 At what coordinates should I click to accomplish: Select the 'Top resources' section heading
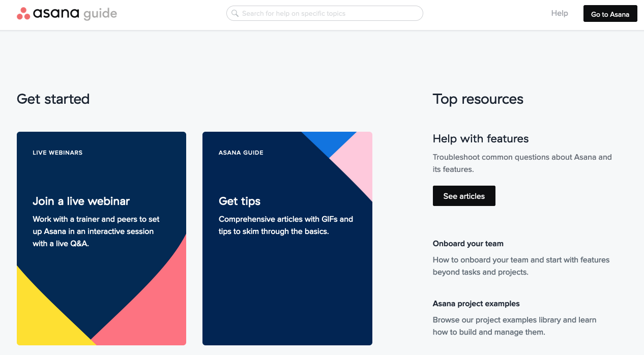478,99
